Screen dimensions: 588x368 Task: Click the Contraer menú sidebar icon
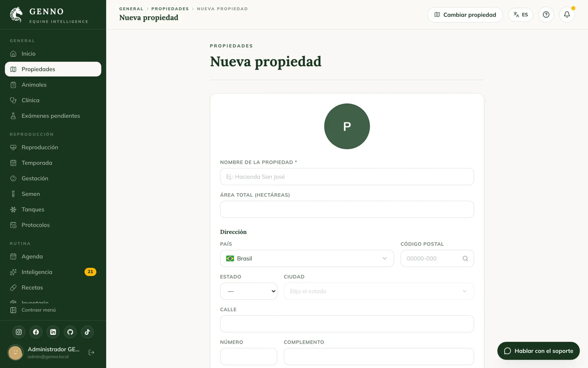tap(13, 310)
